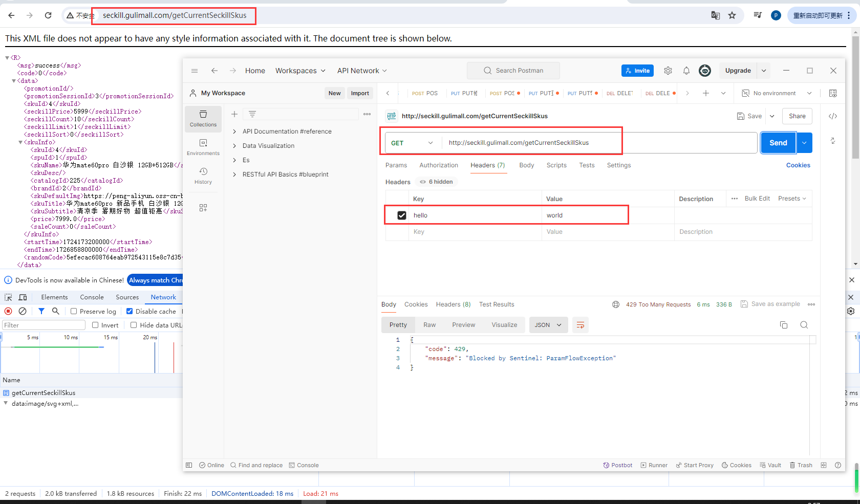860x504 pixels.
Task: Open the JSON format dropdown
Action: [548, 325]
